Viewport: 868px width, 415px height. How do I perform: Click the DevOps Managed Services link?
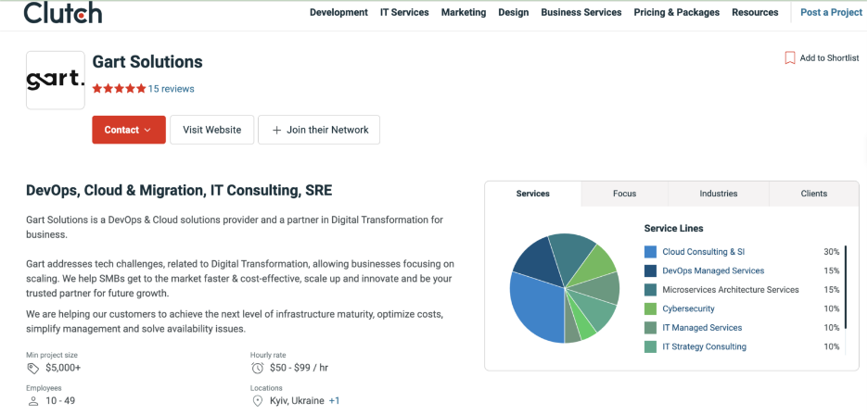point(713,270)
